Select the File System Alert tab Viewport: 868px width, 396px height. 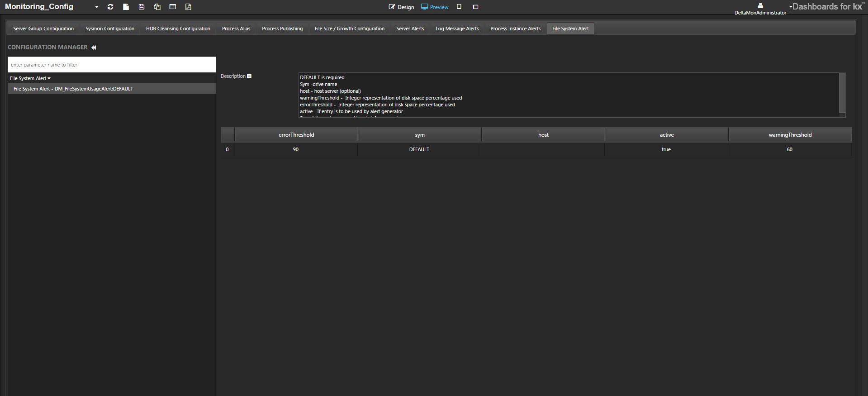coord(570,29)
